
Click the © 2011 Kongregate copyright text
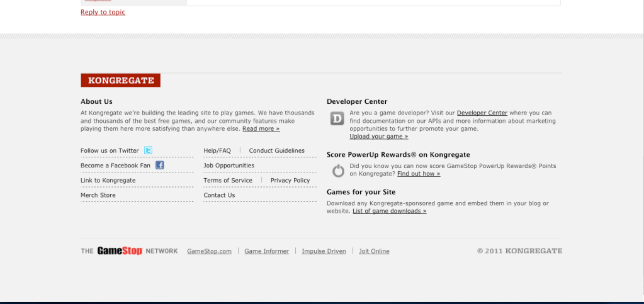pyautogui.click(x=519, y=251)
